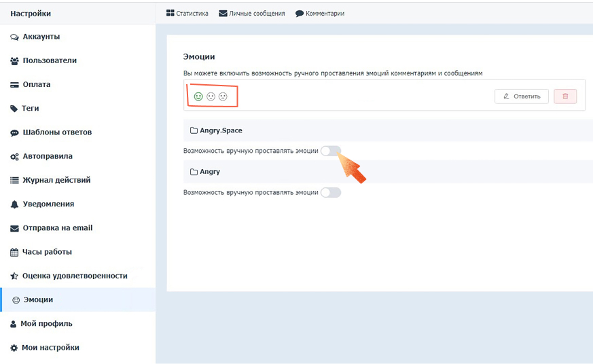The width and height of the screenshot is (593, 364).
Task: Click the Комментарии speech bubble icon
Action: click(x=300, y=14)
